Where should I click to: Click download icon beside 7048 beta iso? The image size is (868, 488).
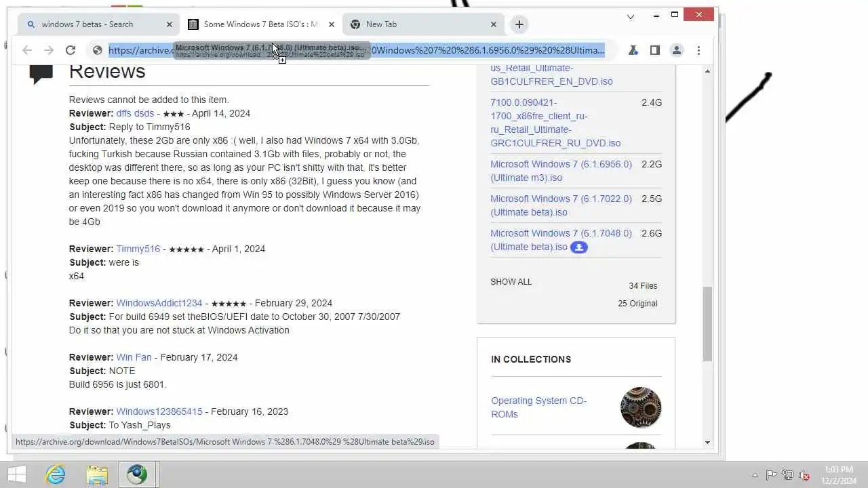pos(578,247)
